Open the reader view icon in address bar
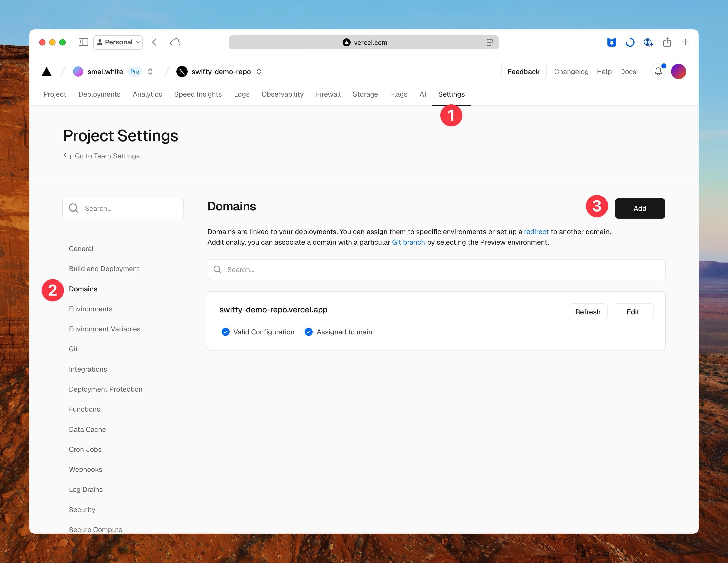Image resolution: width=728 pixels, height=563 pixels. pos(489,42)
